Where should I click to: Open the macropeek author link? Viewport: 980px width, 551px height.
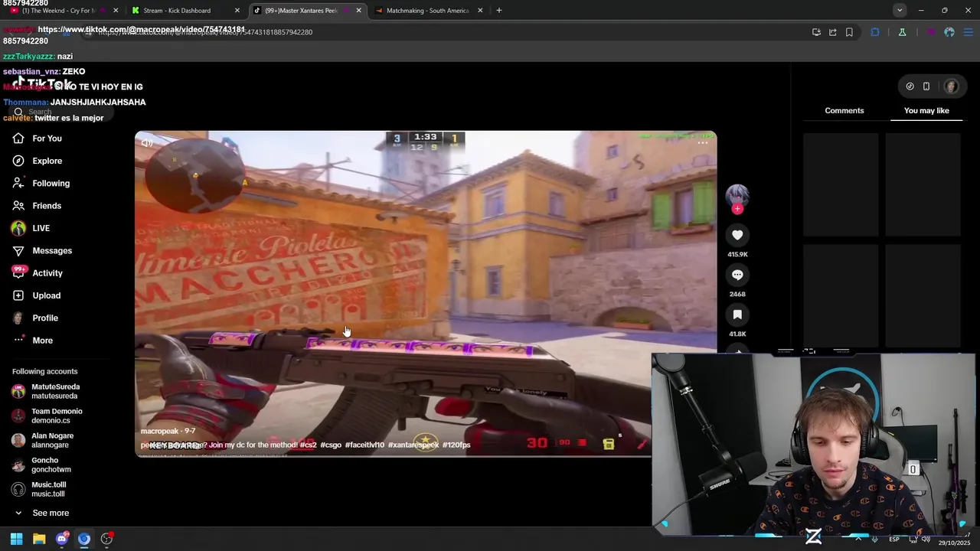click(x=158, y=432)
